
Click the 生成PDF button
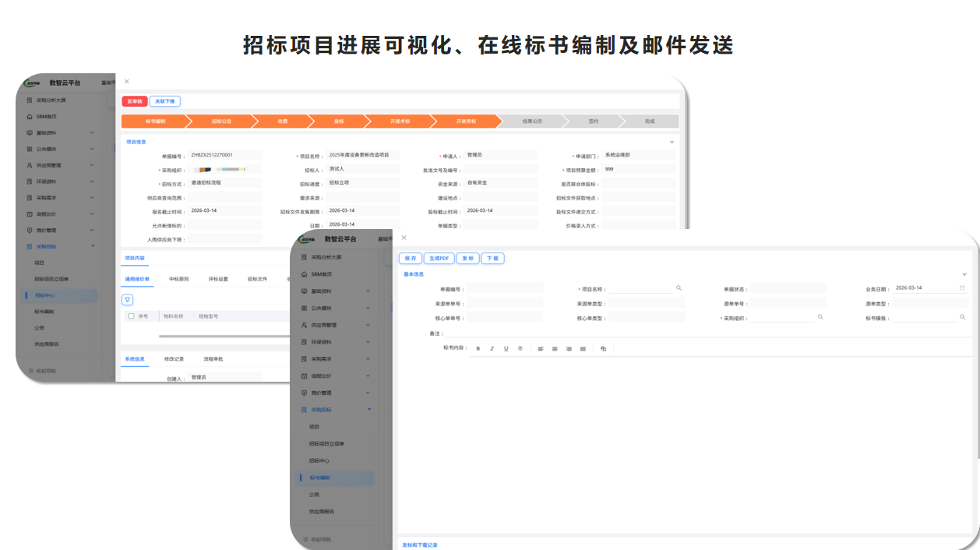tap(440, 258)
